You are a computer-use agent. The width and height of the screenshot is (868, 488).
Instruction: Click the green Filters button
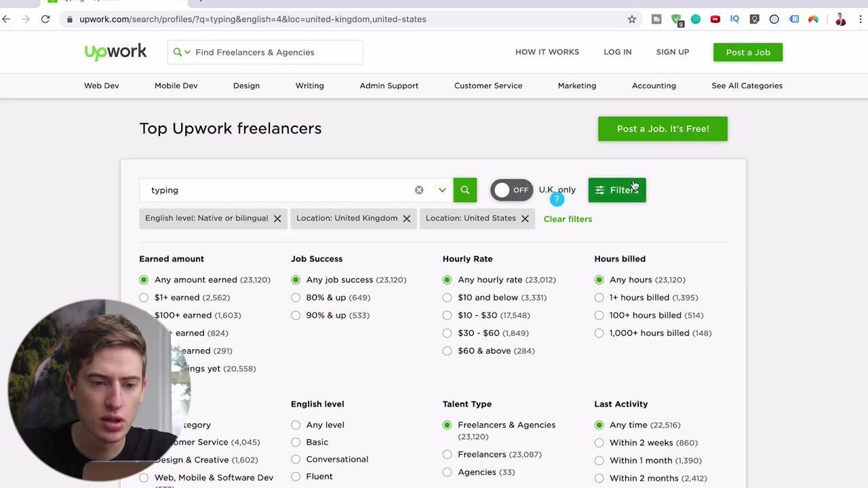[617, 190]
